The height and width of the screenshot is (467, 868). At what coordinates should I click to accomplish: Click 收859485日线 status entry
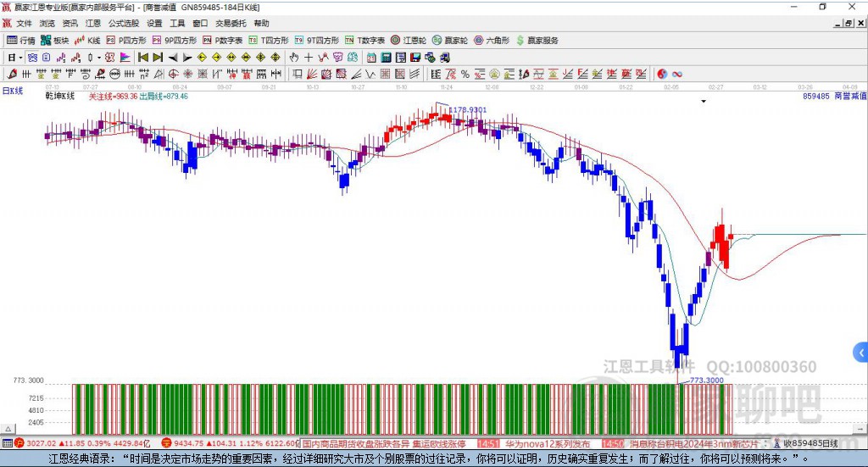[811, 443]
